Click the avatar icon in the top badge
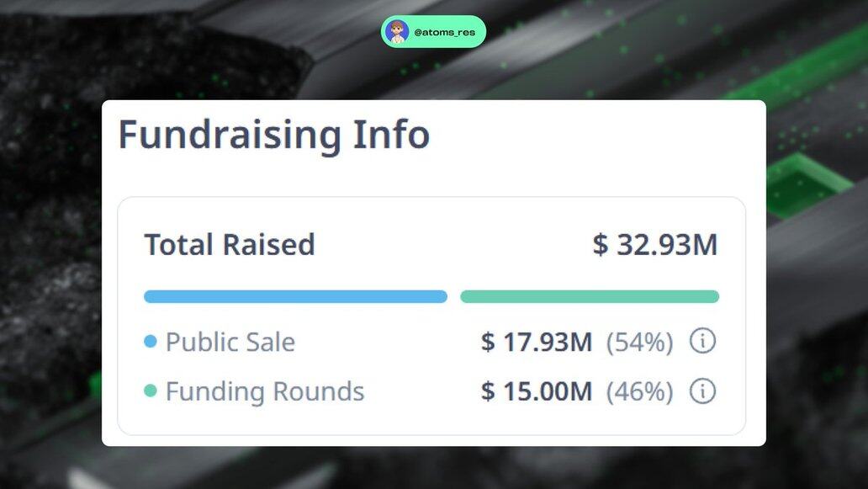This screenshot has height=489, width=868. pyautogui.click(x=397, y=32)
